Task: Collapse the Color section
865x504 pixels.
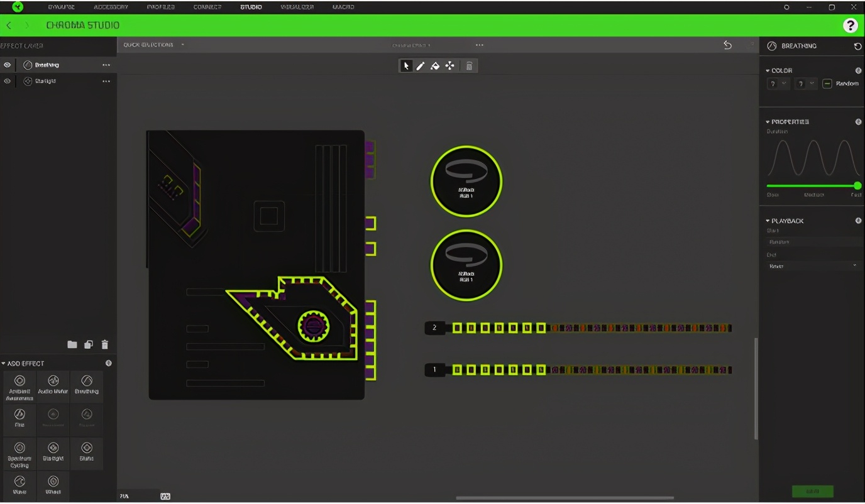Action: 768,71
